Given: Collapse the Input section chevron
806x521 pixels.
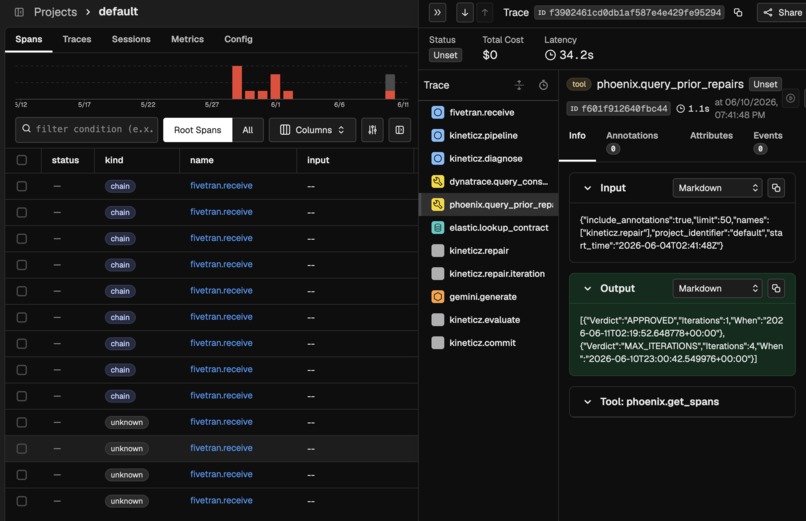Looking at the screenshot, I should (588, 188).
